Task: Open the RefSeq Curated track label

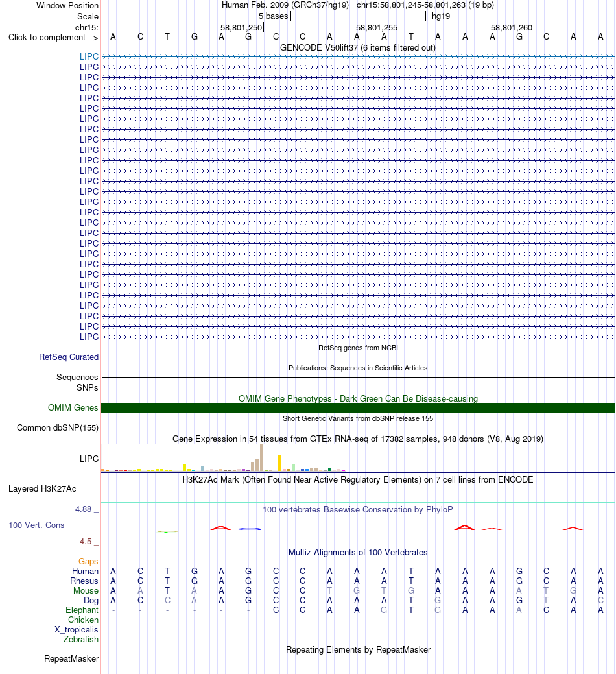Action: pos(69,357)
